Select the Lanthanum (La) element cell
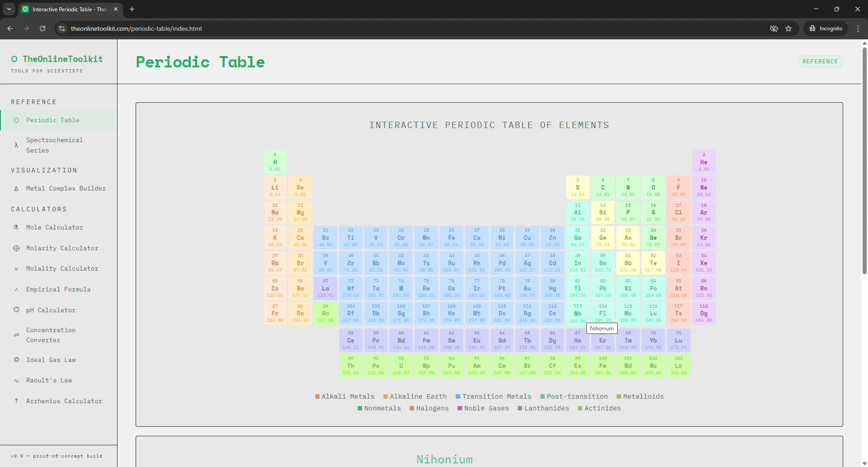 click(325, 288)
